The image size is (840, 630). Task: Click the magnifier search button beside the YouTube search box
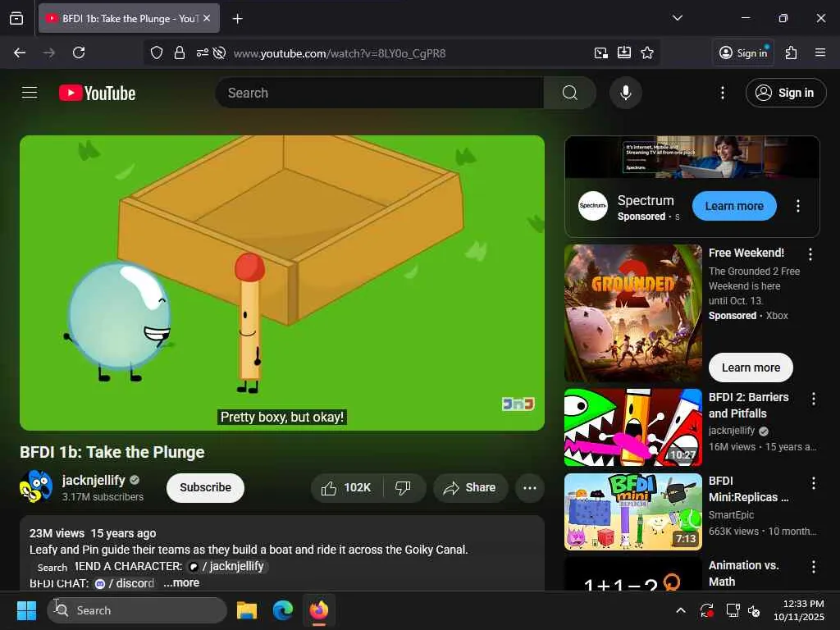570,93
